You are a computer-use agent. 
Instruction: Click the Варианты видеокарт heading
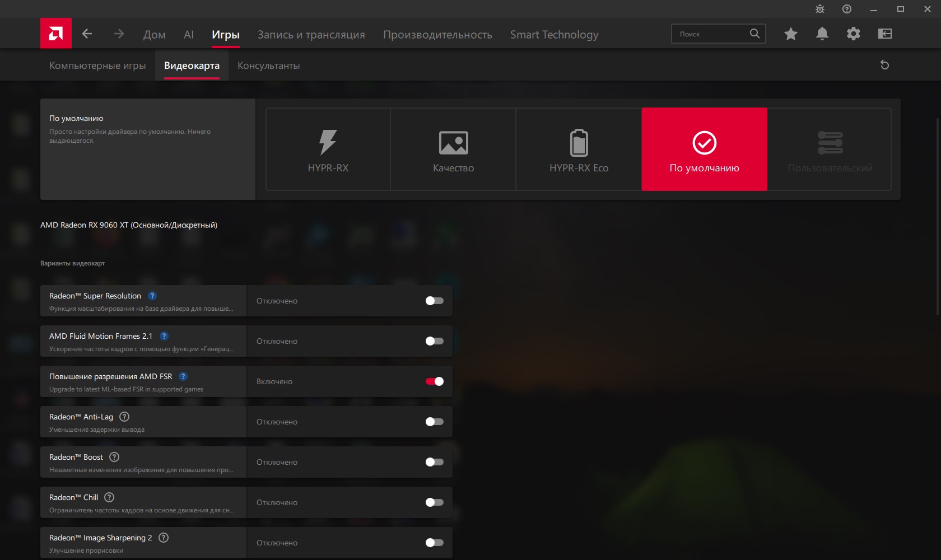coord(73,263)
